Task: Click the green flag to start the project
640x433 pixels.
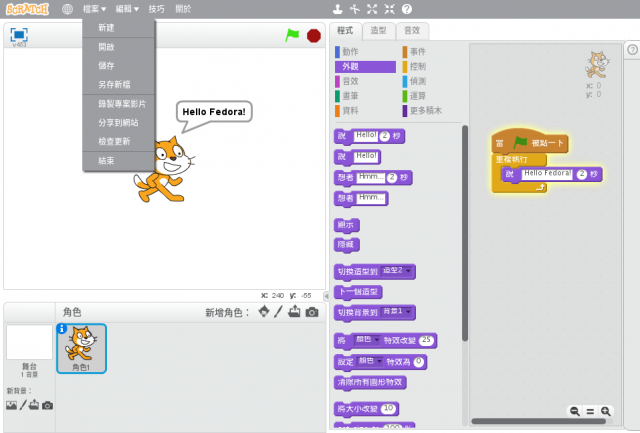Action: pyautogui.click(x=292, y=35)
